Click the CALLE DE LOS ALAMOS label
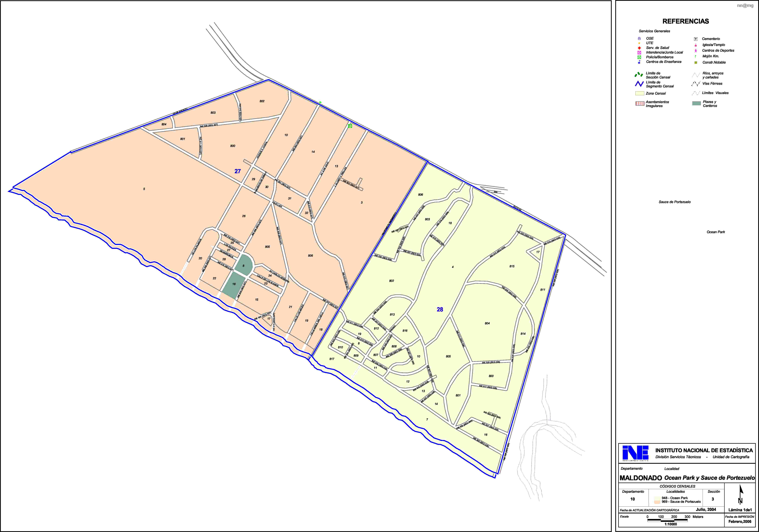 267,281
